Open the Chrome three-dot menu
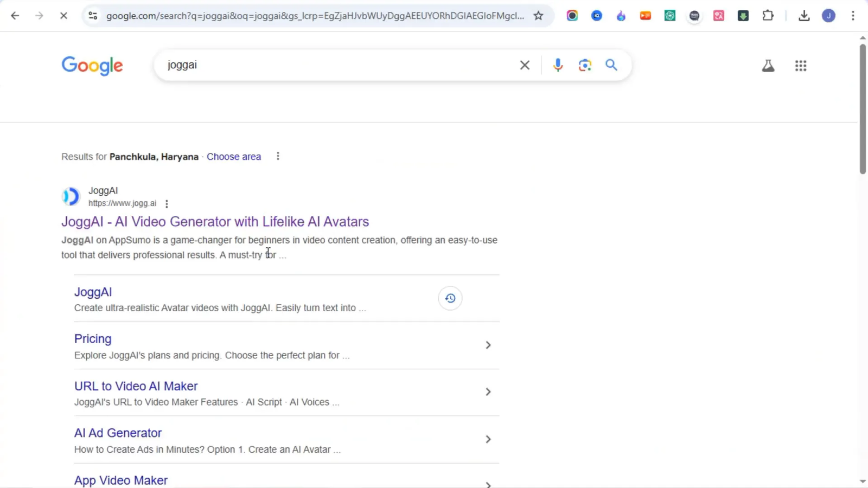Screen dimensions: 868x488 coord(853,16)
